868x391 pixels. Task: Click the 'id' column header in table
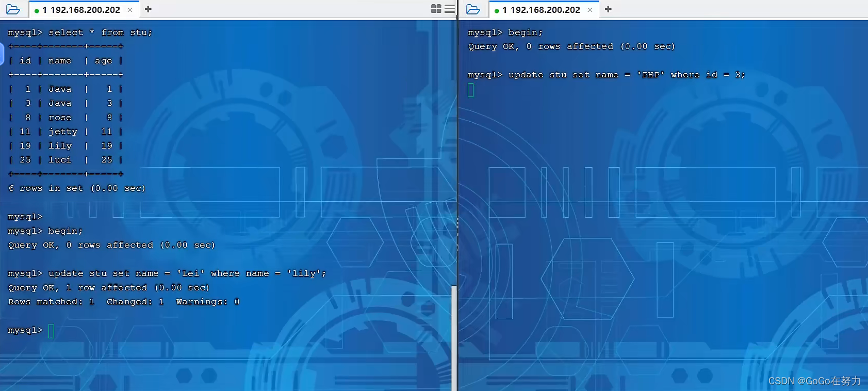tap(25, 61)
